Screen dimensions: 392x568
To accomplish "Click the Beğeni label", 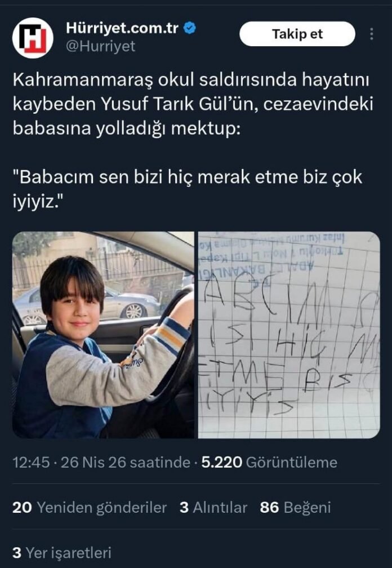I will coord(308,508).
